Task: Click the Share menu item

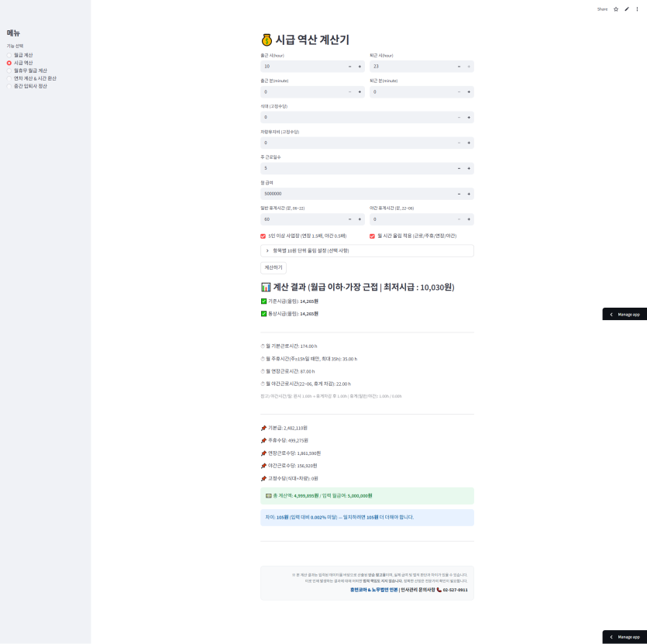Action: [602, 9]
